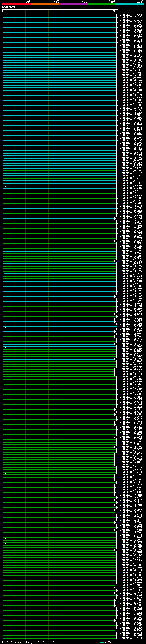Select label UniRef100_B2S765
Image resolution: width=146 pixels, height=644 pixels.
point(131,201)
